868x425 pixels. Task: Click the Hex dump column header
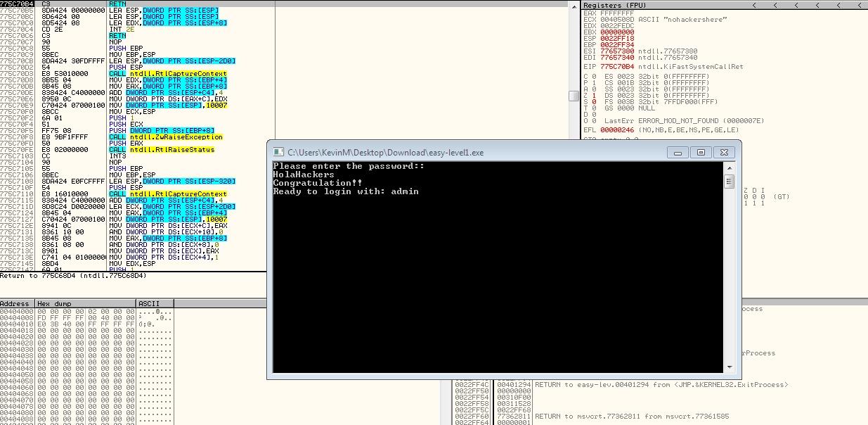click(86, 304)
